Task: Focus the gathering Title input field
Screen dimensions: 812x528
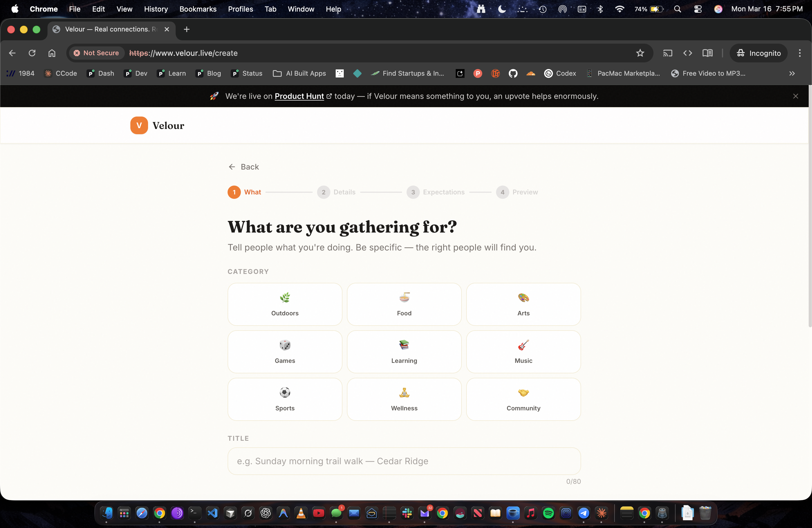Action: [404, 461]
